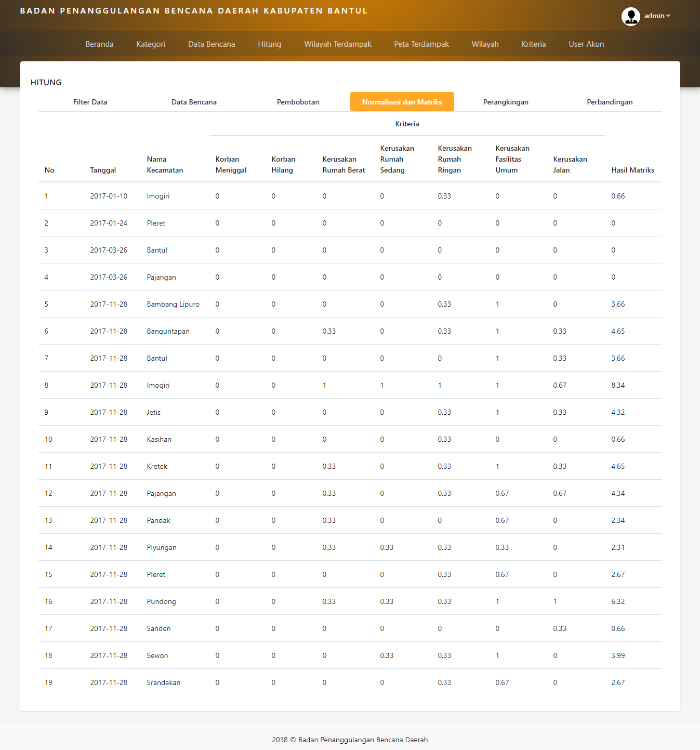Click the Imogiri row with result 8.34
700x750 pixels.
click(158, 385)
